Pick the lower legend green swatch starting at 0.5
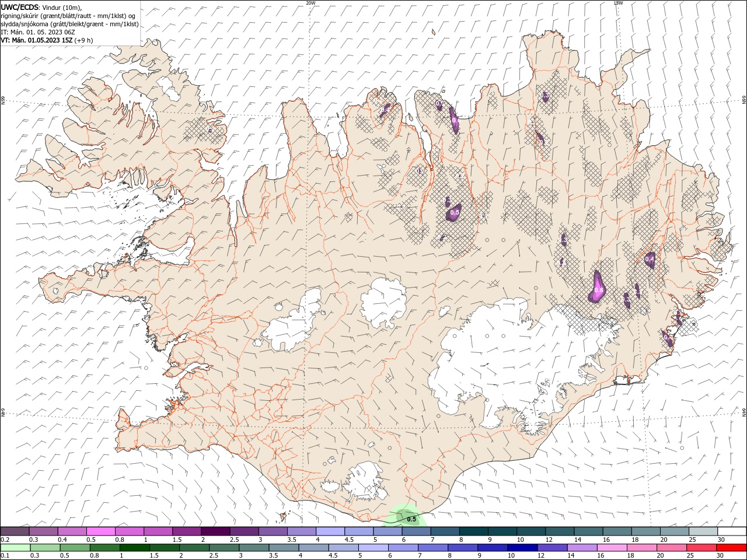 coord(75,548)
